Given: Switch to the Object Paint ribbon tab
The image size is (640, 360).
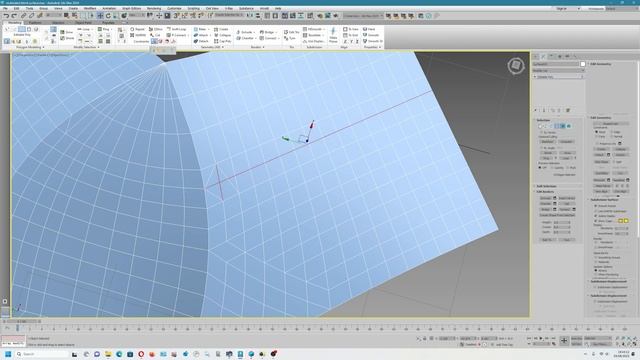Looking at the screenshot, I should [83, 23].
